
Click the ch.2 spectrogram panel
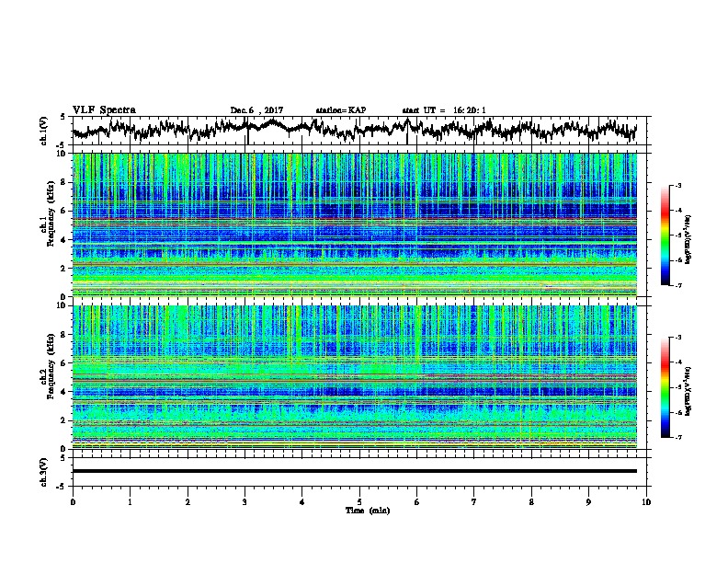click(355, 377)
